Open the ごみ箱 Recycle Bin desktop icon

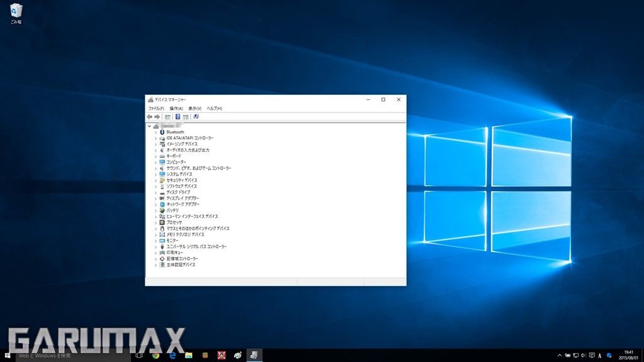pyautogui.click(x=16, y=12)
